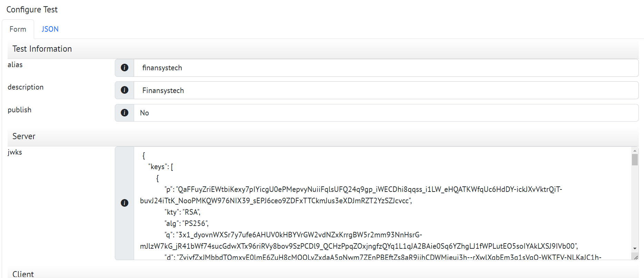
Task: Focus the description field with Finansystech
Action: [x=385, y=90]
